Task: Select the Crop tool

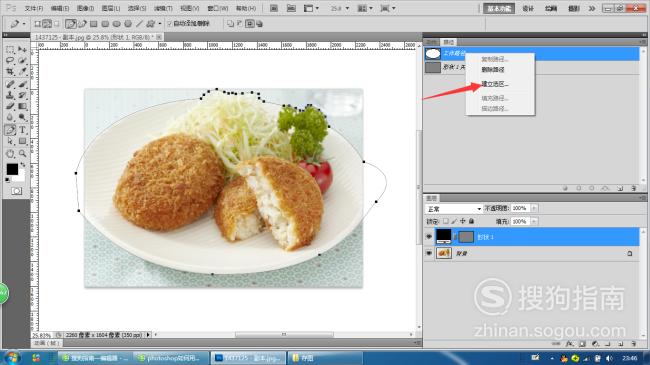Action: pyautogui.click(x=10, y=72)
